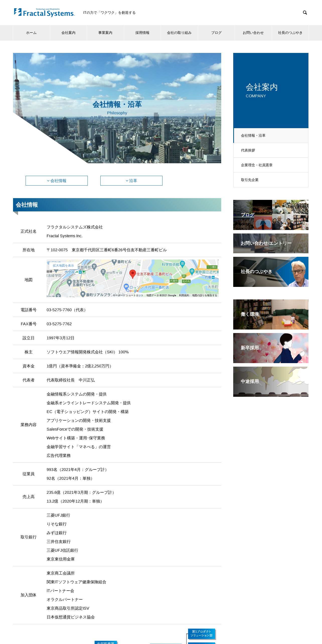This screenshot has width=322, height=644.
Task: Click SalesForceでの開発・技術支援 text
Action: 75,429
